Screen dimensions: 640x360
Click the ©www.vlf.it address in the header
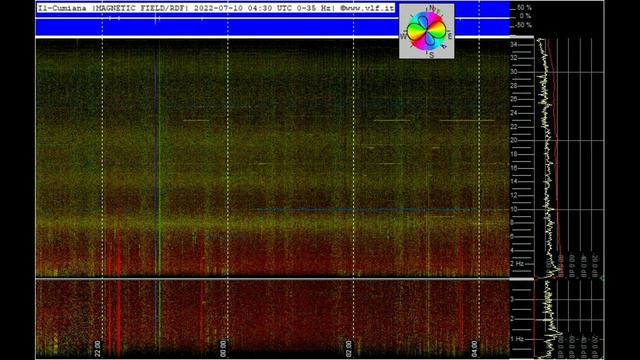367,8
